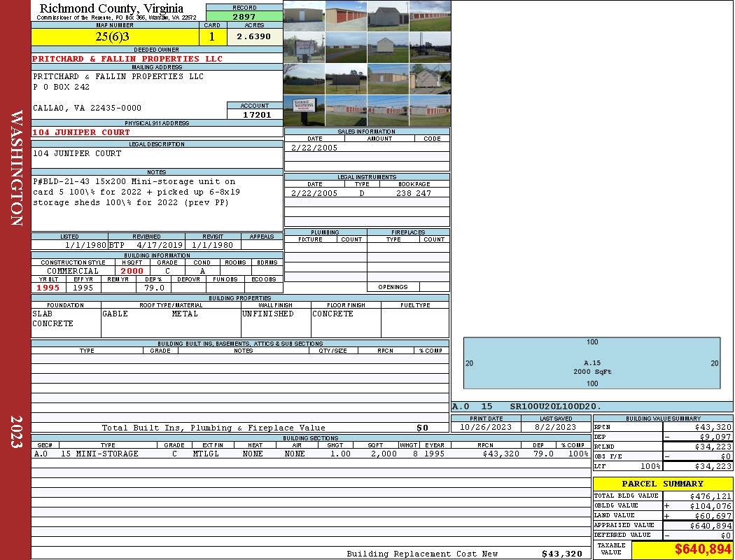Click the green record number 2897 field
The height and width of the screenshot is (560, 735).
(x=244, y=16)
